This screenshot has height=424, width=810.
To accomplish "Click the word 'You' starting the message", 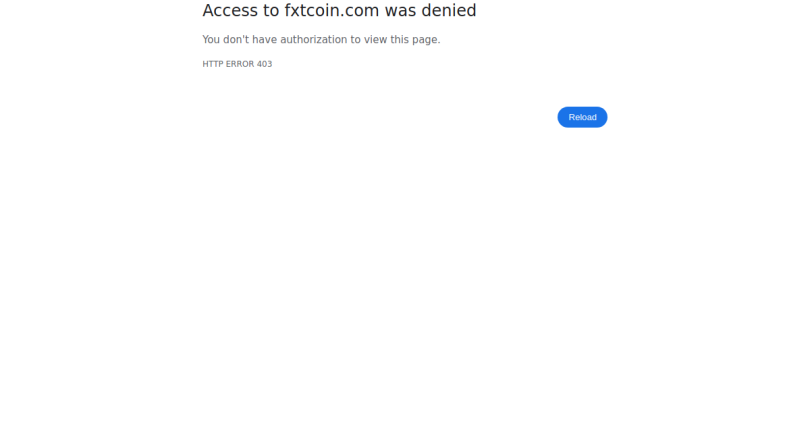I will click(211, 40).
